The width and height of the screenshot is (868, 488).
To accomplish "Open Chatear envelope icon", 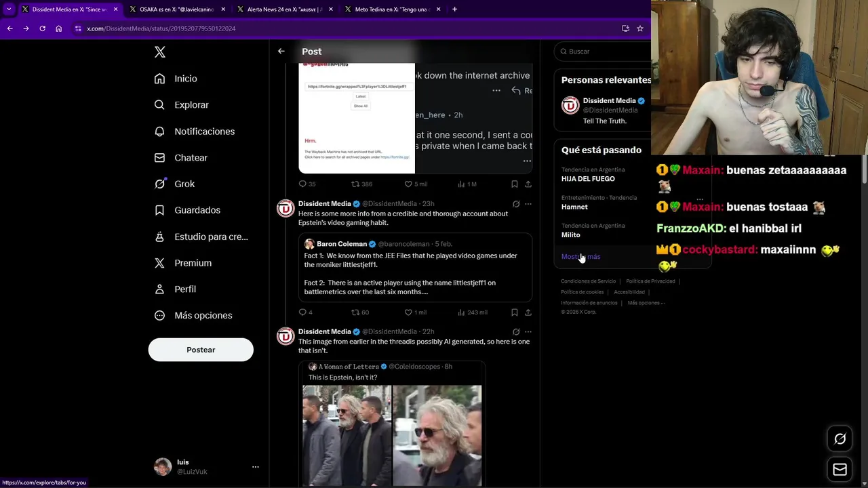I will tap(159, 157).
